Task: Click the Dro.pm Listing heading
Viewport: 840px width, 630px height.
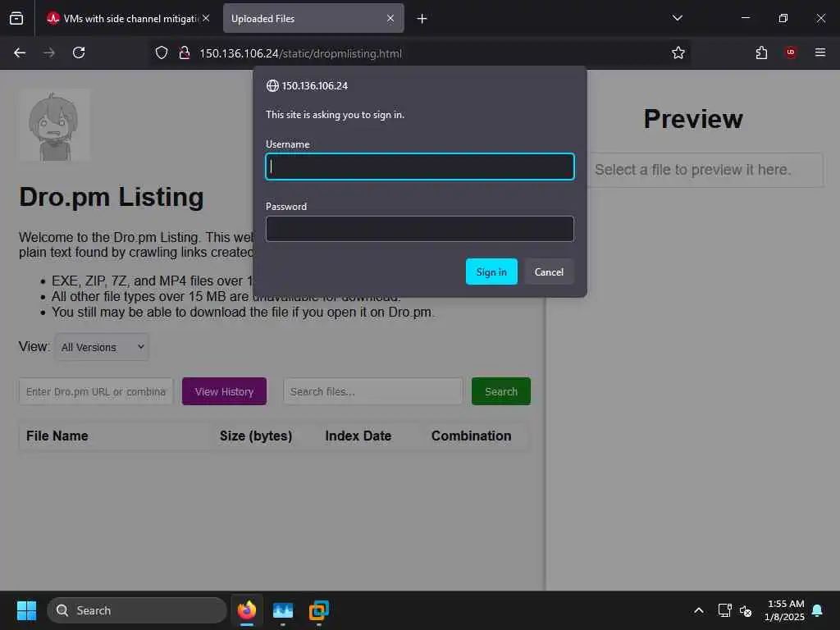Action: 112,197
